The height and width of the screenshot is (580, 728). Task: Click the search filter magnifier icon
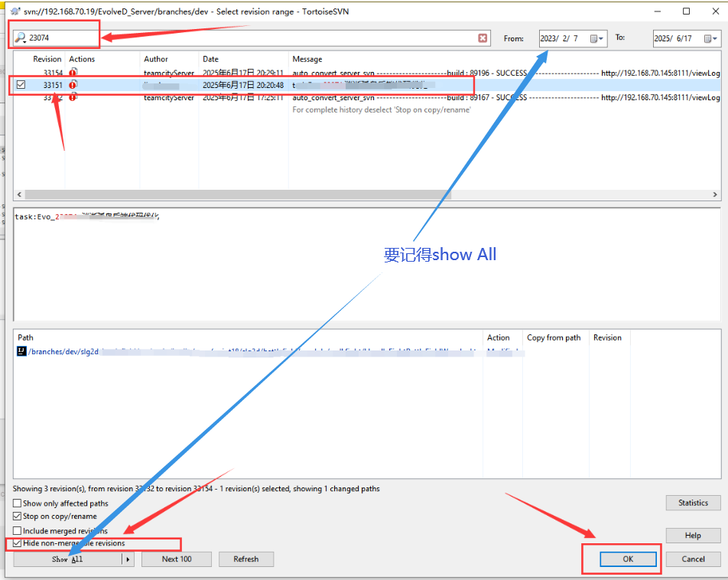pyautogui.click(x=20, y=37)
